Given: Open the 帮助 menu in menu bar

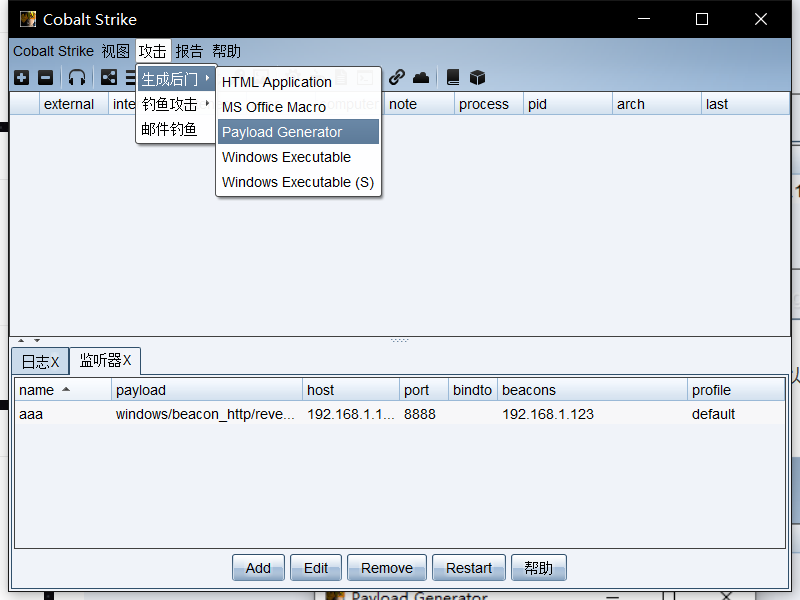Looking at the screenshot, I should click(x=227, y=51).
